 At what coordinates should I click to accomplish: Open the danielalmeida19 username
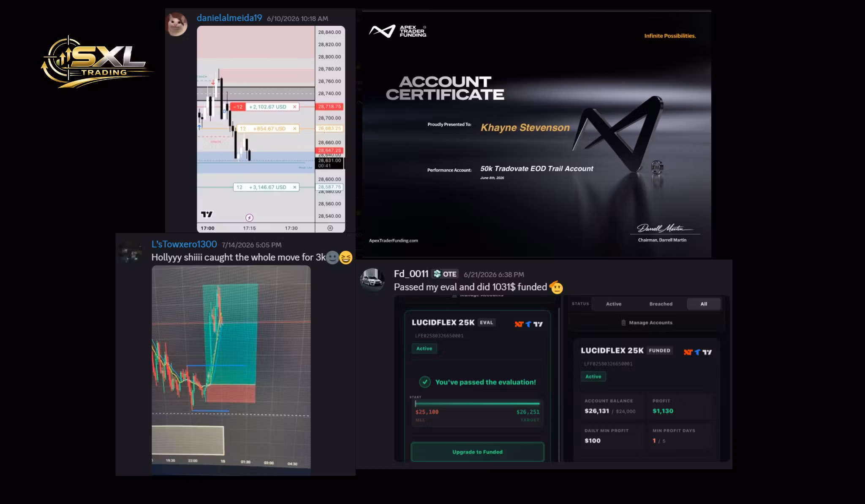(x=229, y=18)
